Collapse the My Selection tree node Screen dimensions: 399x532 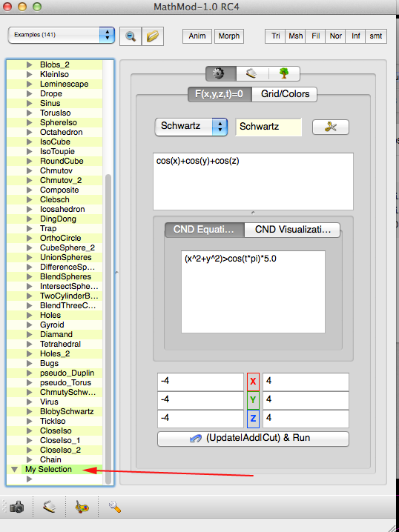[x=14, y=470]
